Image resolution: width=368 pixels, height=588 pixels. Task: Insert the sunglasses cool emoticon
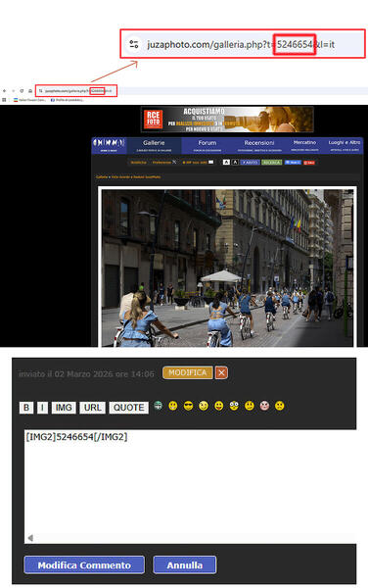[x=188, y=406]
